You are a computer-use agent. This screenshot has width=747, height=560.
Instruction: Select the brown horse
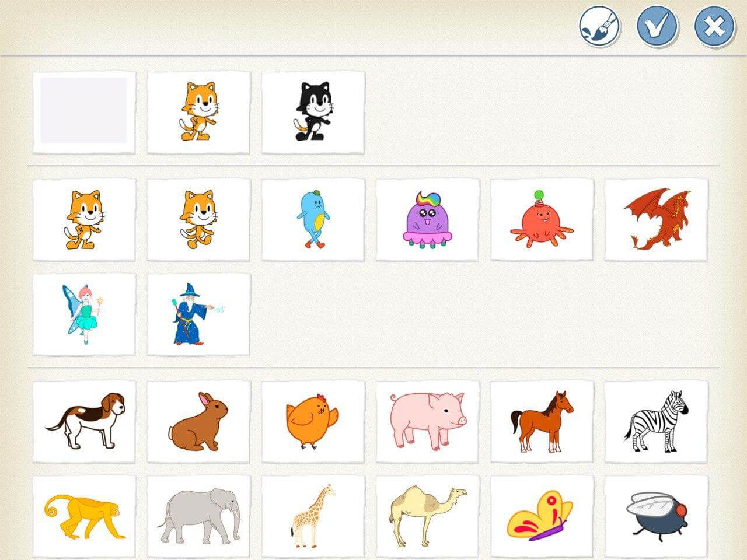click(542, 421)
